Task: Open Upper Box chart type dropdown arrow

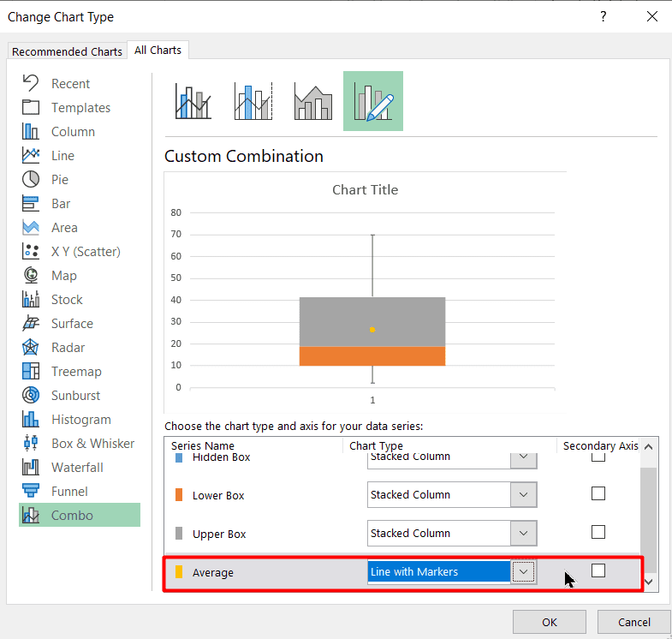Action: point(523,533)
